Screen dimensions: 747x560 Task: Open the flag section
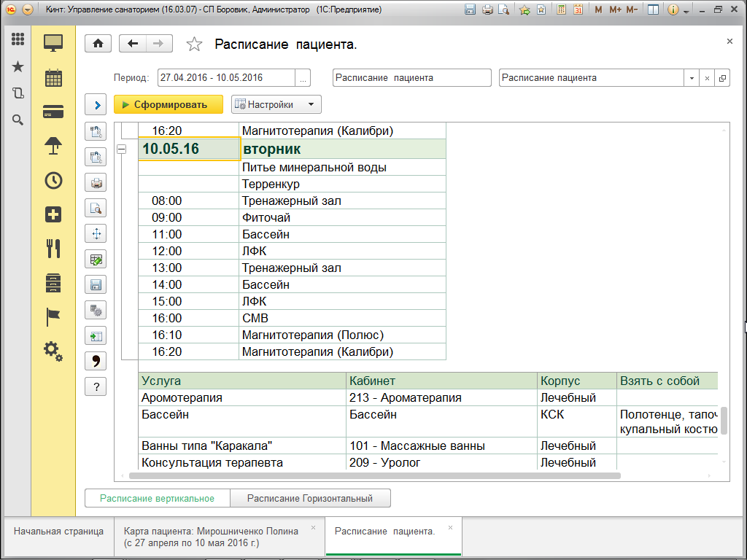coord(53,317)
